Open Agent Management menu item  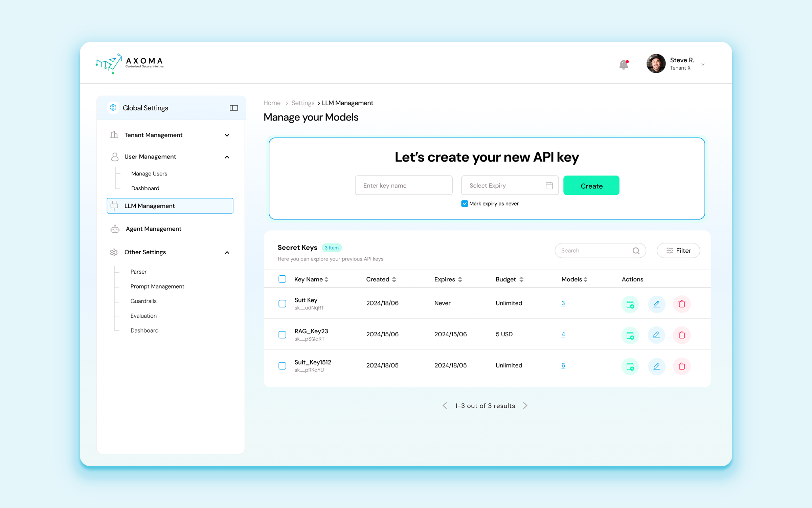[154, 229]
